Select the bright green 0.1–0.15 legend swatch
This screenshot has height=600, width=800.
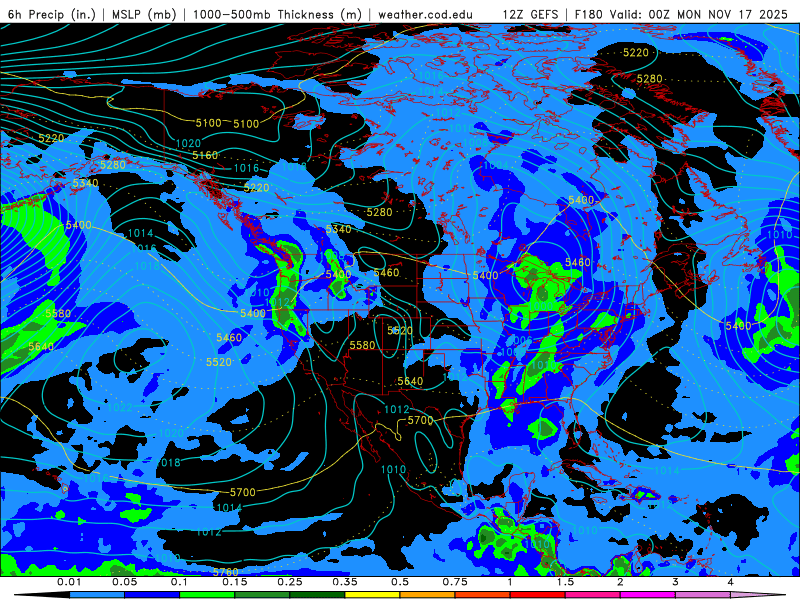pos(207,595)
